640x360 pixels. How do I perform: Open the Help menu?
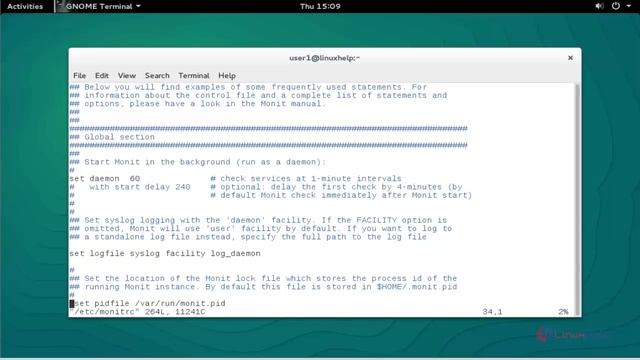(227, 76)
